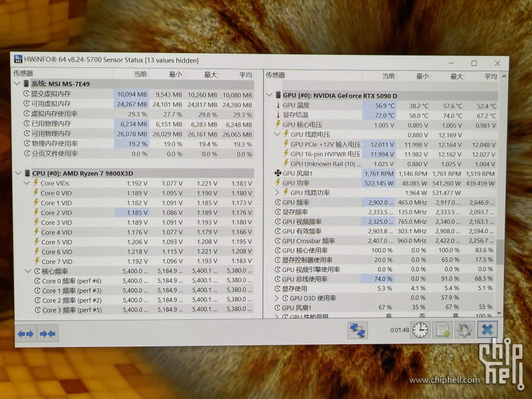This screenshot has width=532, height=399.
Task: Click the shrink layout arrows button
Action: pyautogui.click(x=48, y=334)
